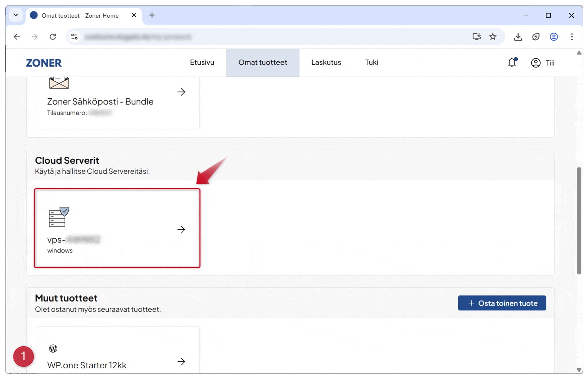The image size is (588, 379).
Task: Open the vps windows server card
Action: click(x=117, y=228)
